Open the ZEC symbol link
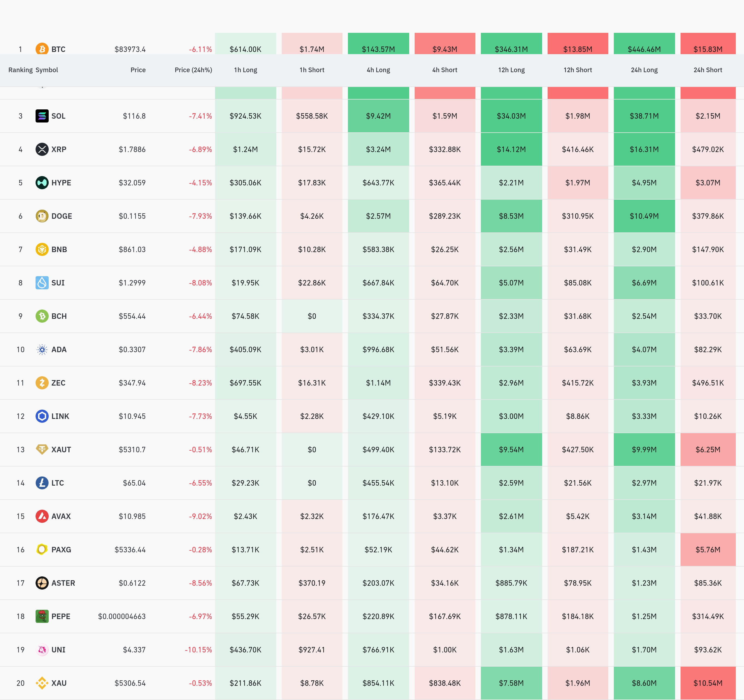 point(58,383)
